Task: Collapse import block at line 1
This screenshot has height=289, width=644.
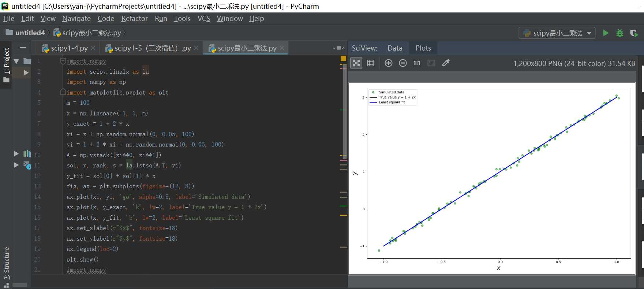Action: tap(63, 61)
